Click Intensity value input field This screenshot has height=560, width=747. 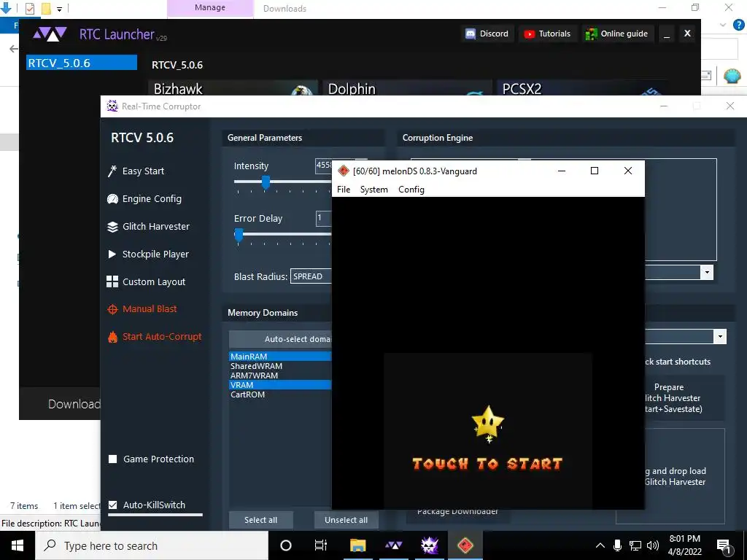coord(324,166)
